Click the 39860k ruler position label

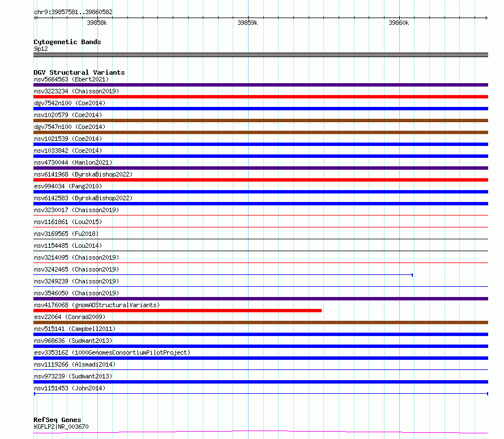click(399, 23)
